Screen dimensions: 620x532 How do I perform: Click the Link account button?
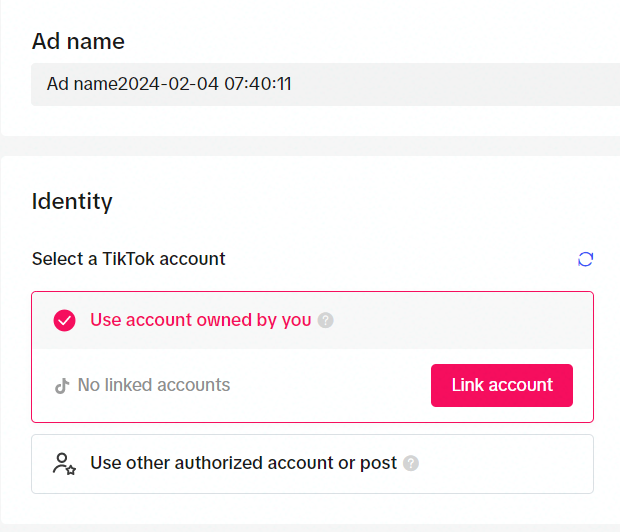point(502,385)
